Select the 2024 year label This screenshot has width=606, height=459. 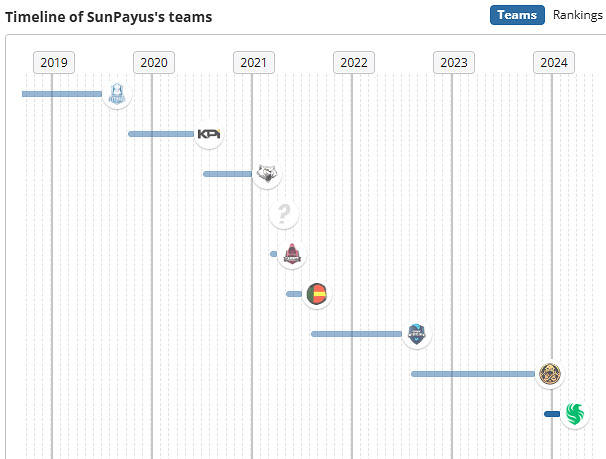[x=554, y=62]
